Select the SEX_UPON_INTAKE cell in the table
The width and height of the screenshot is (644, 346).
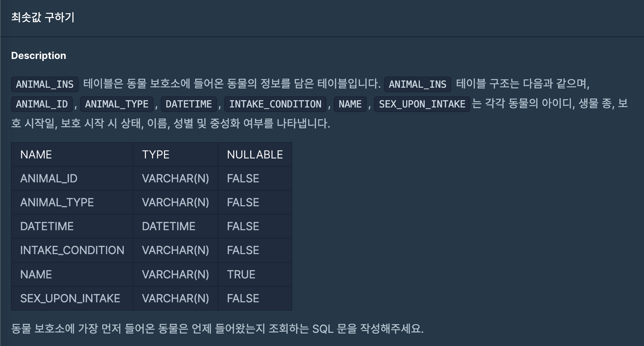point(70,299)
